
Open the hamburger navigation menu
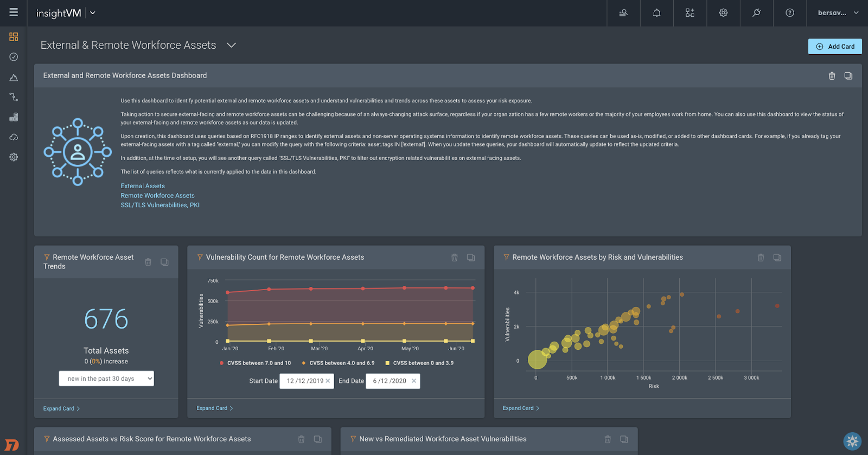click(x=14, y=12)
